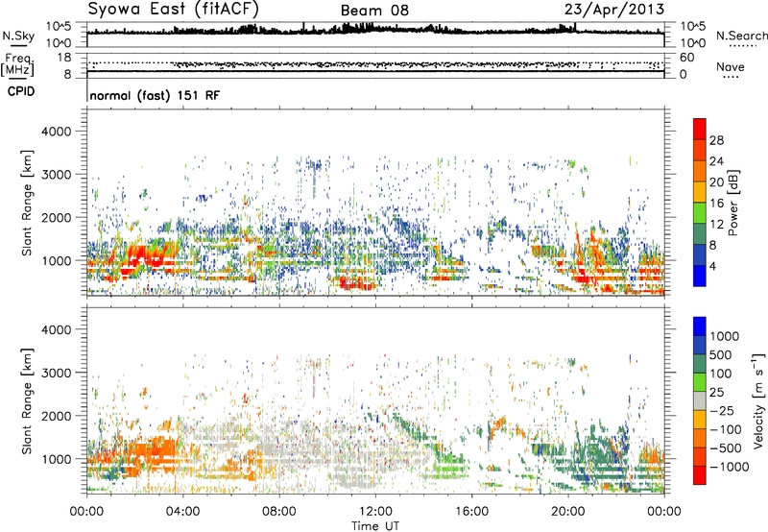Select the "CPID" row label
Viewport: 768px width, 532px height.
tap(21, 91)
